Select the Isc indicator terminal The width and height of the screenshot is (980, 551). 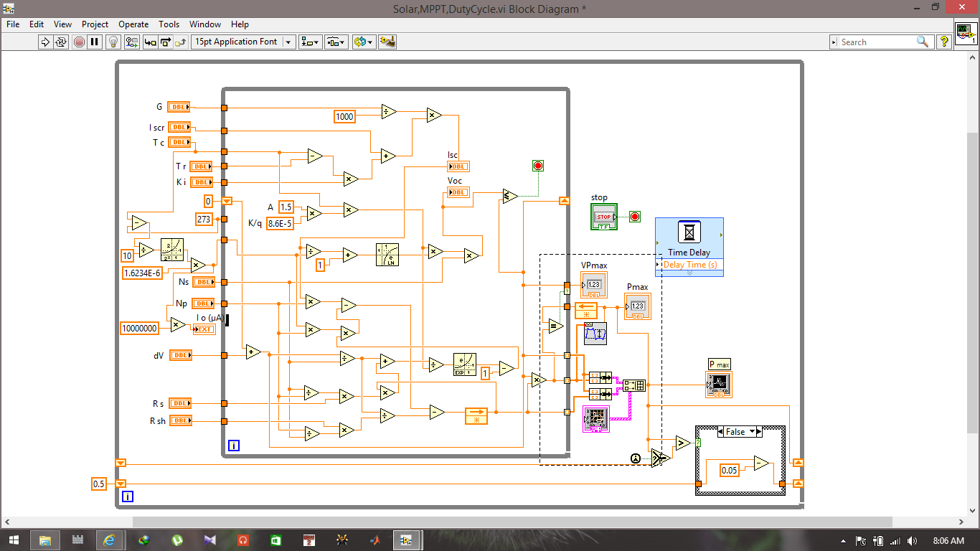click(458, 166)
